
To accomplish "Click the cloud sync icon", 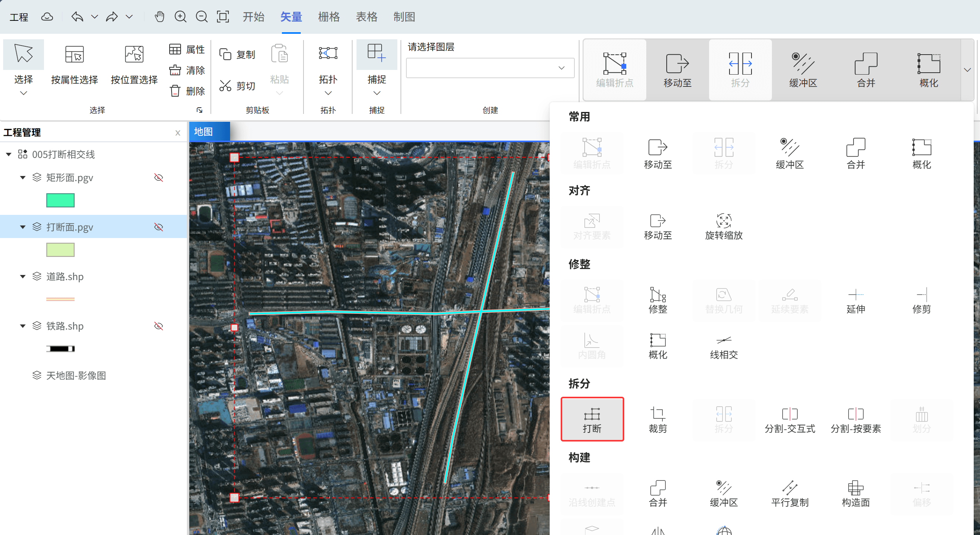I will [x=47, y=17].
